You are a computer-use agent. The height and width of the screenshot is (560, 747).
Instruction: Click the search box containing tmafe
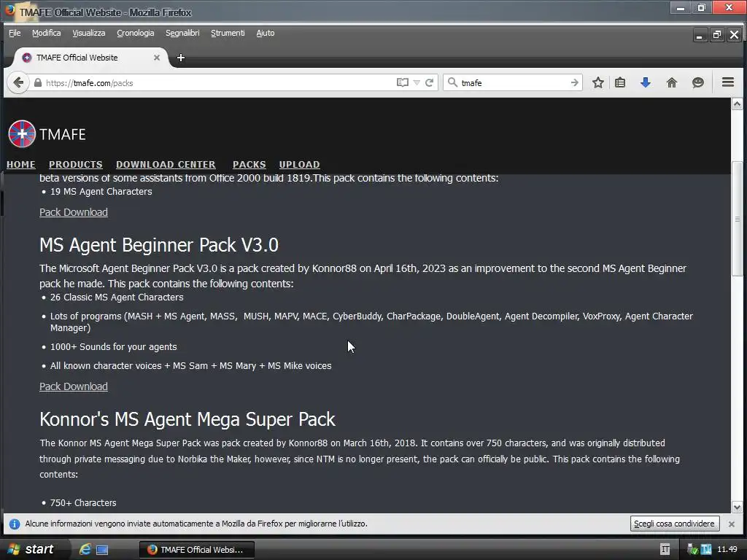[x=514, y=83]
